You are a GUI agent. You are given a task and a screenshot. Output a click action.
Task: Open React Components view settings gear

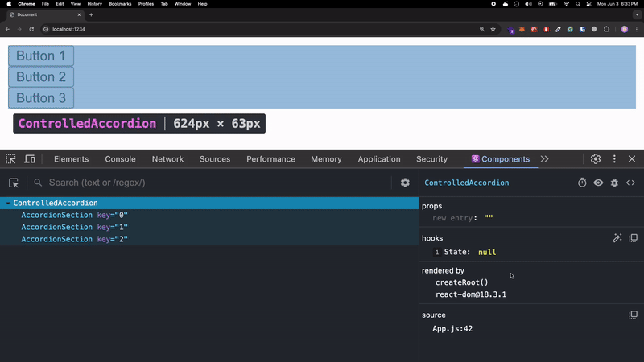(x=405, y=183)
